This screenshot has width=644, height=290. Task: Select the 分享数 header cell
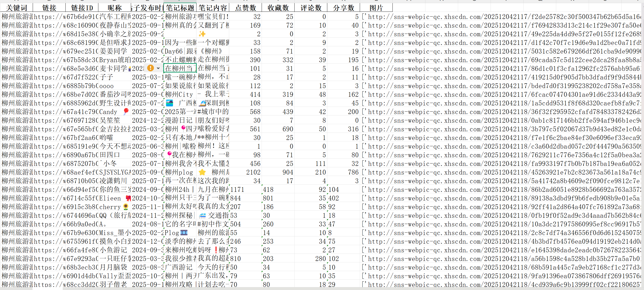pos(343,8)
